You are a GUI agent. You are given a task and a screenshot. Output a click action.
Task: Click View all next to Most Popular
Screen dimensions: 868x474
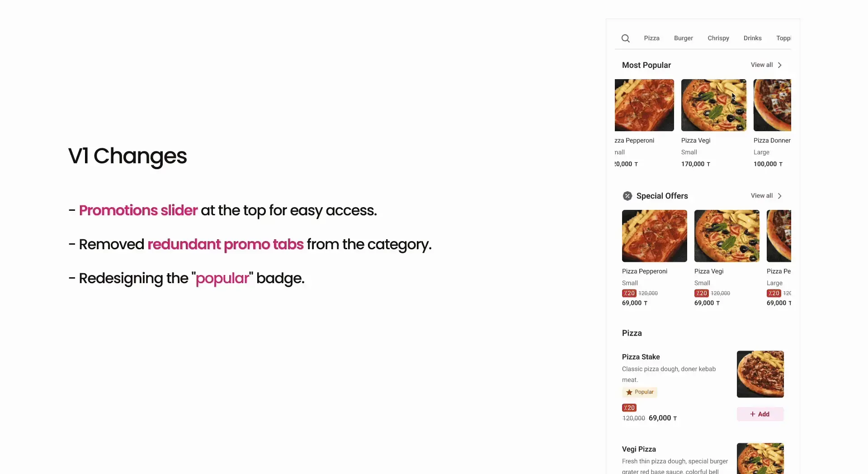coord(762,65)
